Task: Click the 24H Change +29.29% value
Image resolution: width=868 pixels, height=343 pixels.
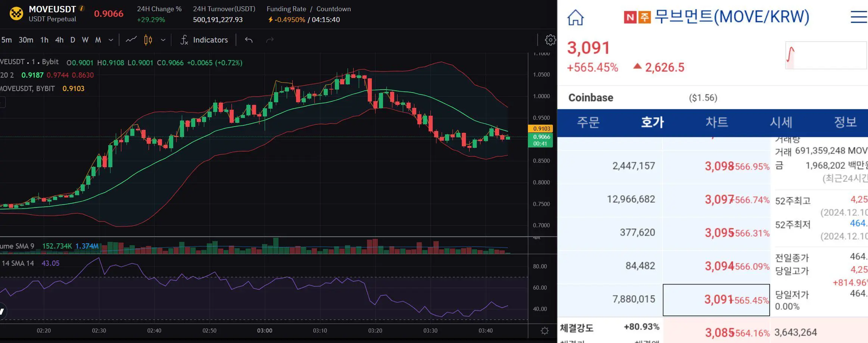Action: click(x=151, y=20)
